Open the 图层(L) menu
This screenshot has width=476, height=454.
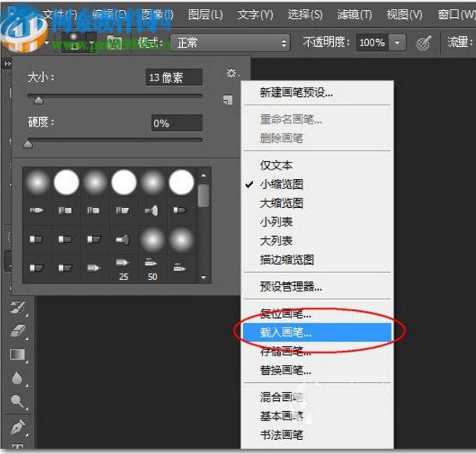pos(206,14)
